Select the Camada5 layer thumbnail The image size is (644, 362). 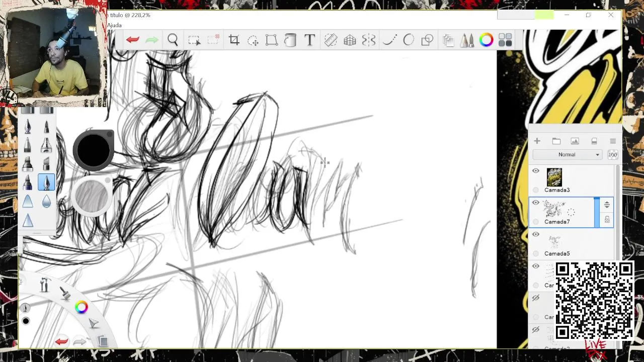[554, 241]
